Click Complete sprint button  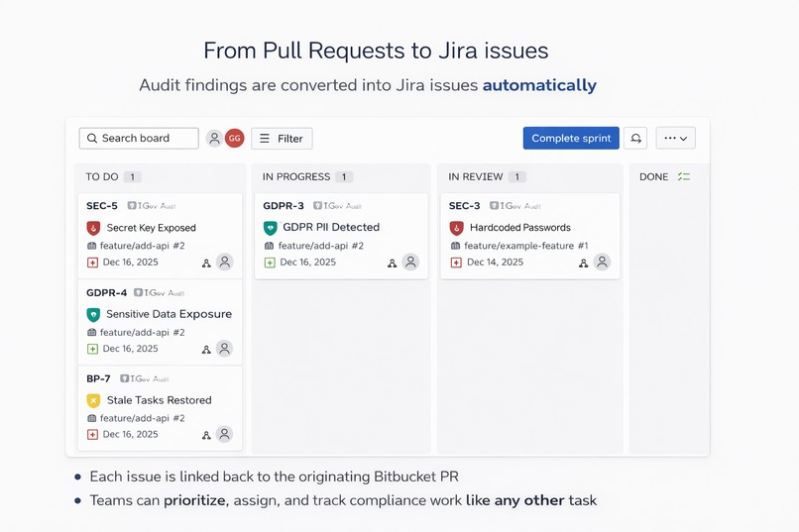[x=571, y=138]
